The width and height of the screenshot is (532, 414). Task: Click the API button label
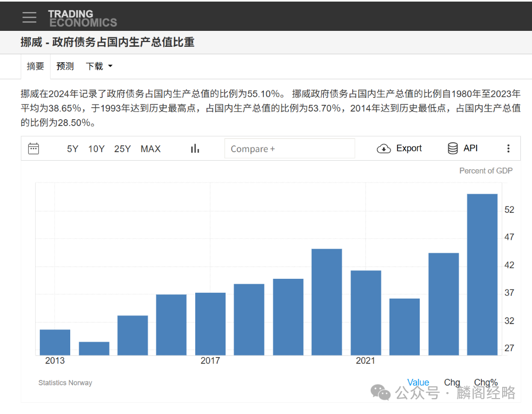[x=471, y=148]
